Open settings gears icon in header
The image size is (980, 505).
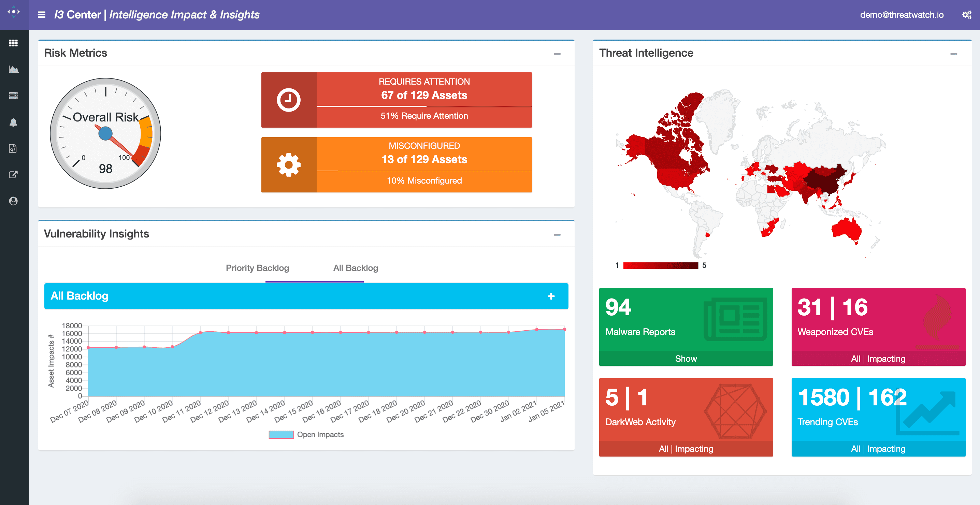pos(966,15)
